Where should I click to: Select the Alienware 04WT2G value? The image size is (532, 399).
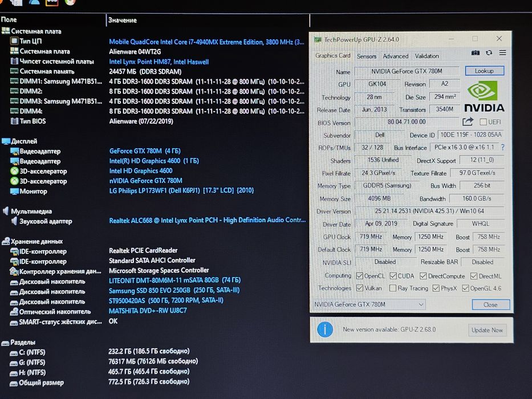135,52
